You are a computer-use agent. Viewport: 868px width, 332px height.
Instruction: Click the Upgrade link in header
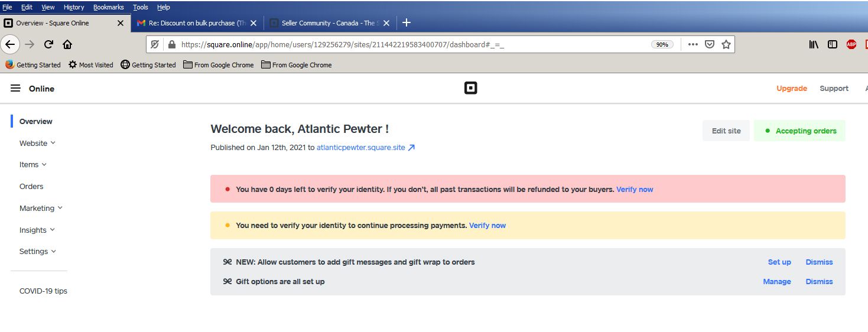[x=792, y=89]
